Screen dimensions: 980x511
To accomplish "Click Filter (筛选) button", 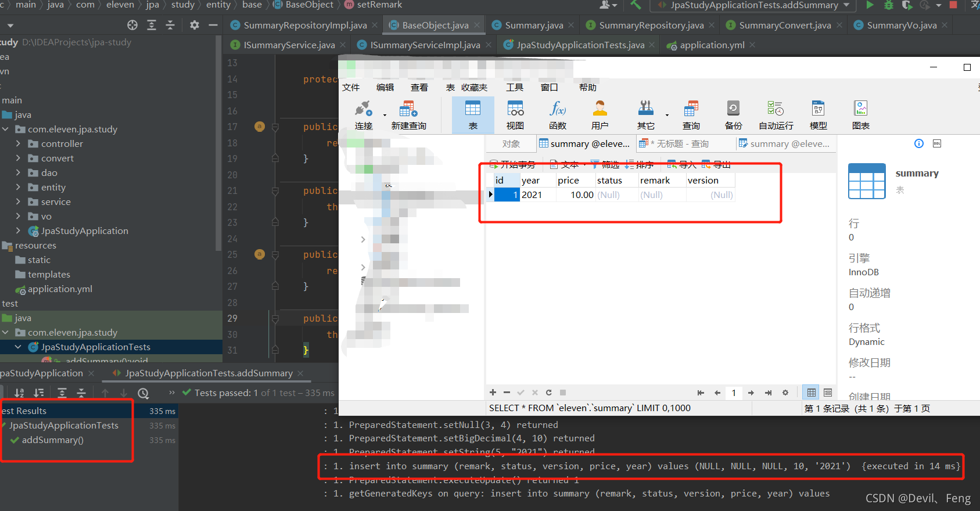I will coord(605,164).
